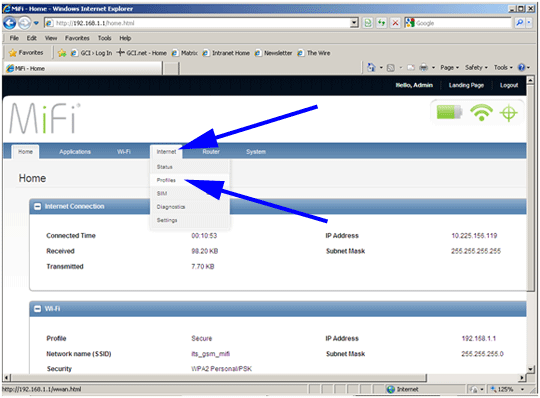Select the System navigation tab
The height and width of the screenshot is (398, 540).
click(x=256, y=152)
